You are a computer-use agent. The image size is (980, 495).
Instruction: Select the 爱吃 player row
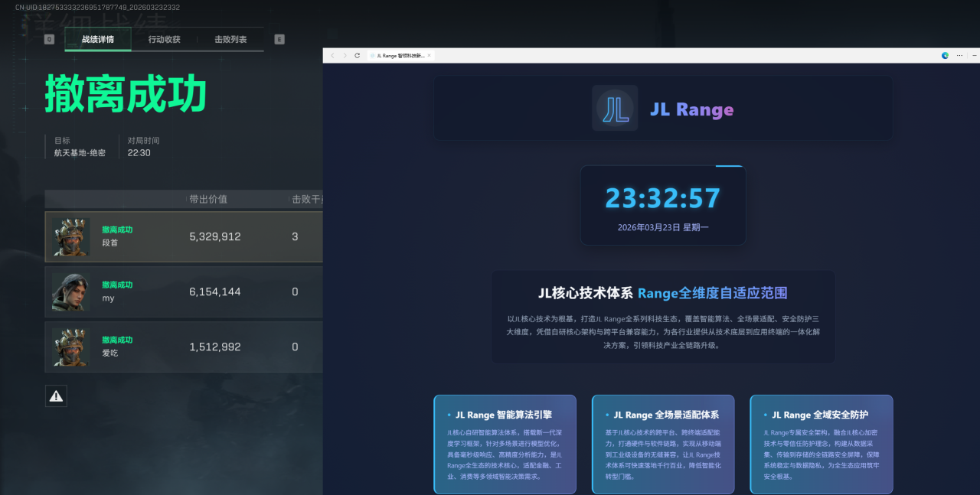coord(184,347)
